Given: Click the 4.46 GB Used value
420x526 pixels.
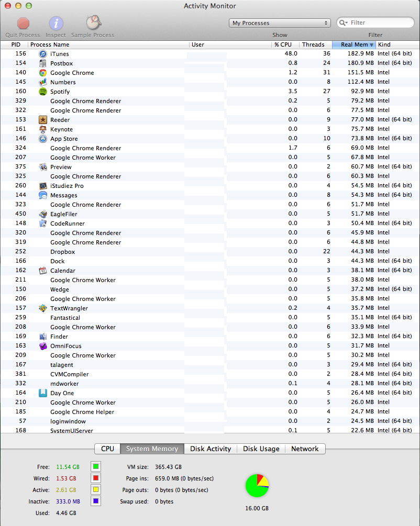Looking at the screenshot, I should click(66, 513).
